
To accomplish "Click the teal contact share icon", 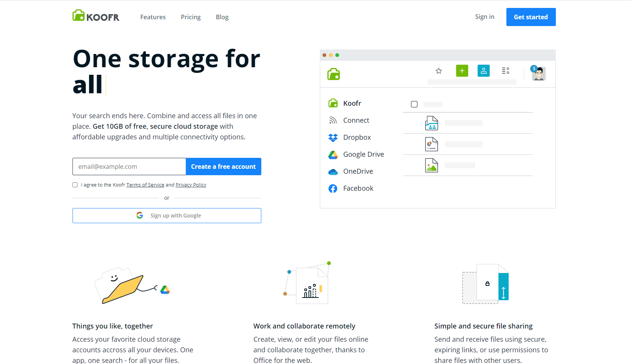I will [x=484, y=71].
